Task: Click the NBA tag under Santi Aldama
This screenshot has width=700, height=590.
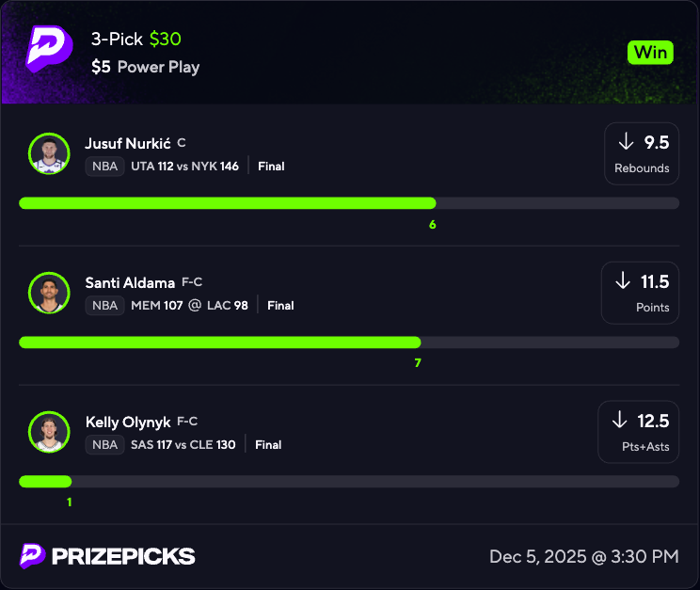Action: (x=104, y=306)
